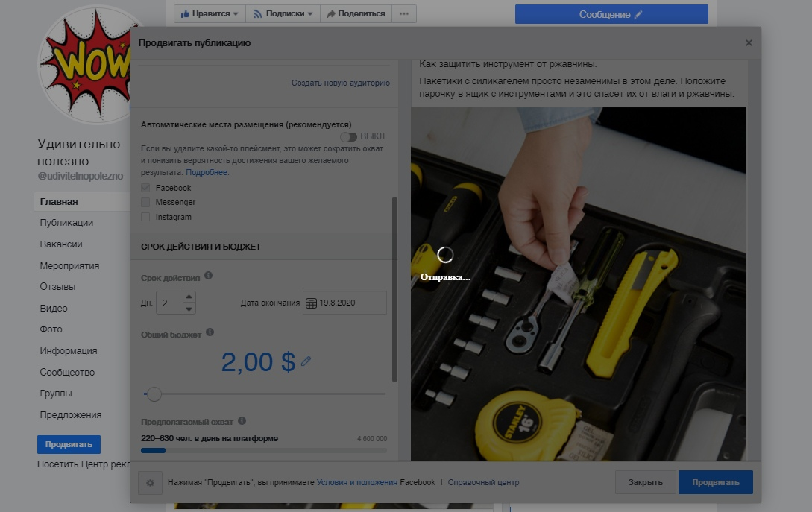Image resolution: width=812 pixels, height=512 pixels.
Task: Click the Продвигать button in dialog footer
Action: click(716, 482)
